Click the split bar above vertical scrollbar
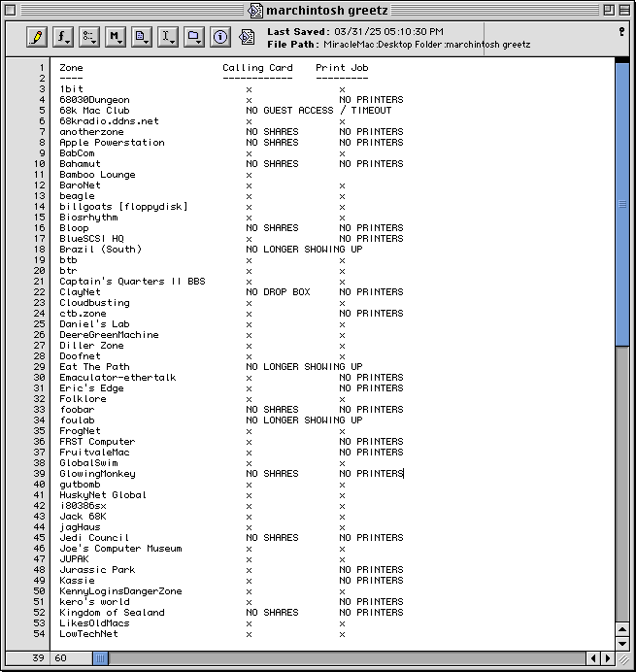The height and width of the screenshot is (672, 636). 621,60
